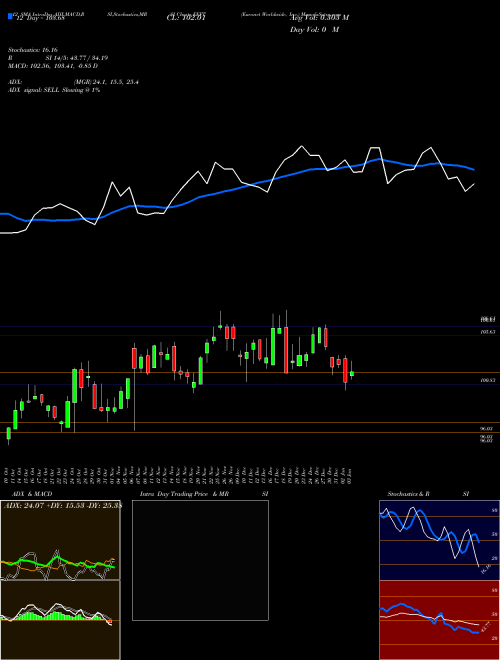
Task: Click the blue 12-day SMA legend square
Action: point(10,16)
